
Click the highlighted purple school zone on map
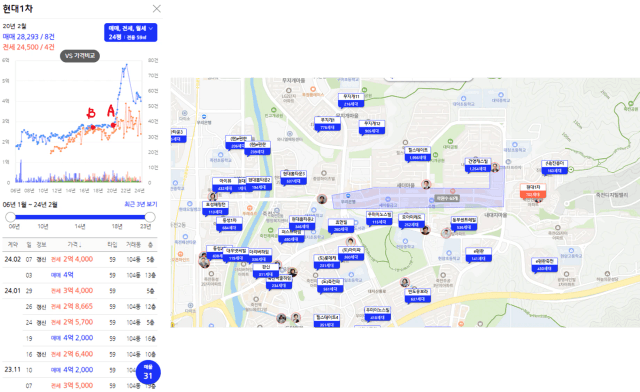click(x=418, y=198)
